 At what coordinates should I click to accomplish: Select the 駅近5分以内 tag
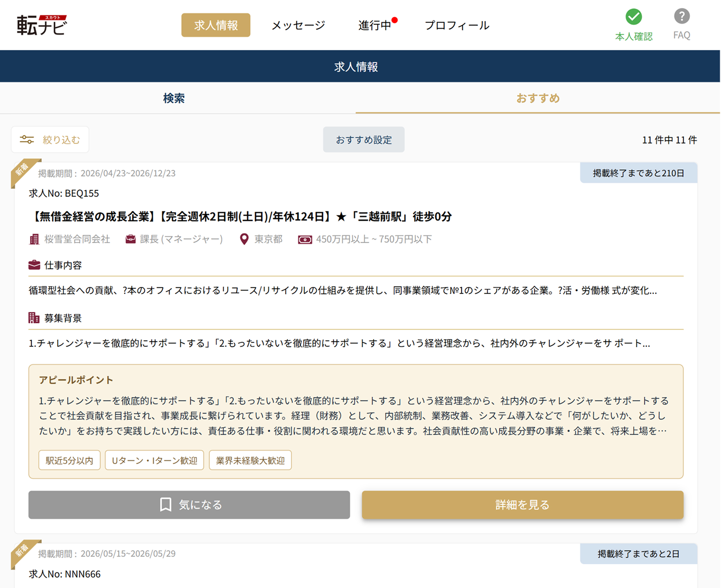pyautogui.click(x=69, y=460)
